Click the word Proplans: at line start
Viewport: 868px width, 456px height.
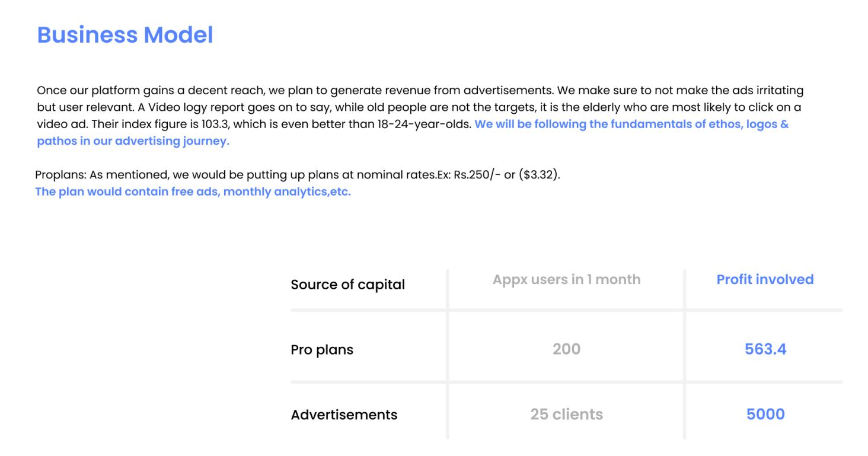click(x=60, y=176)
